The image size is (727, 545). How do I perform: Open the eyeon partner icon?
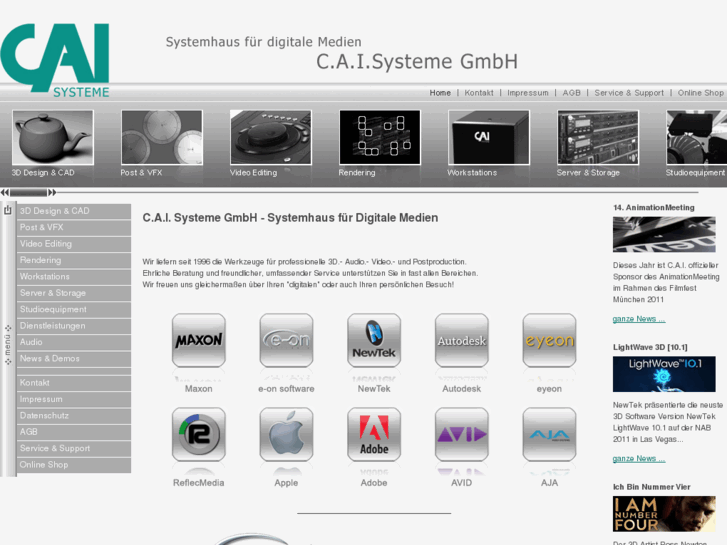pyautogui.click(x=549, y=340)
